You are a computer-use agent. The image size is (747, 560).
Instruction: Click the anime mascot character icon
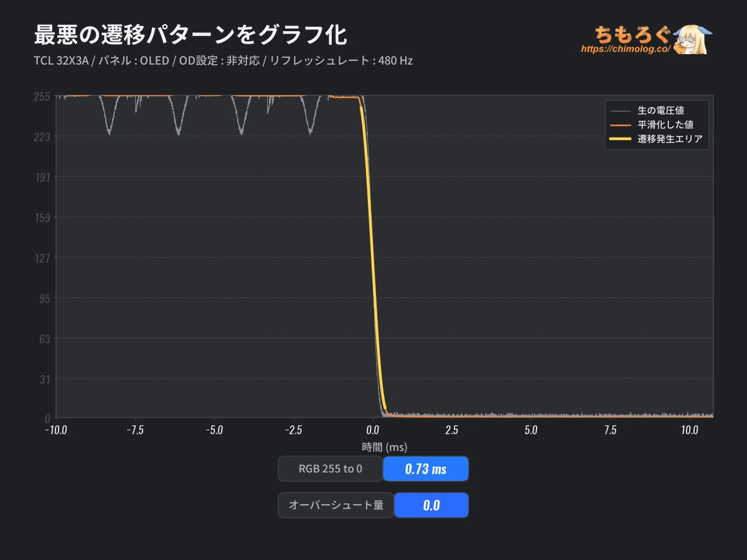point(693,39)
